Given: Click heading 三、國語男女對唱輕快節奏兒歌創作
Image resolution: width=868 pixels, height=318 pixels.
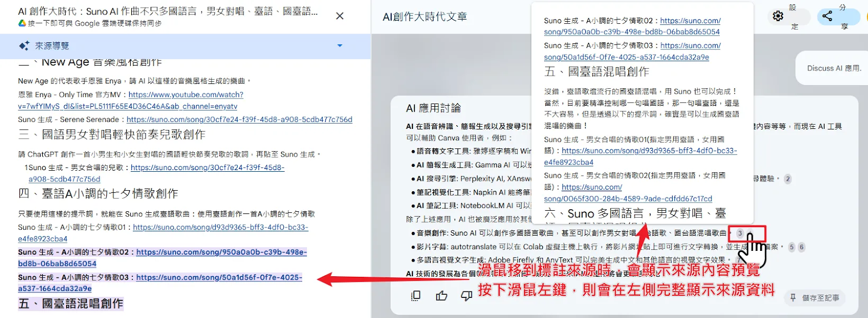Looking at the screenshot, I should 112,134.
